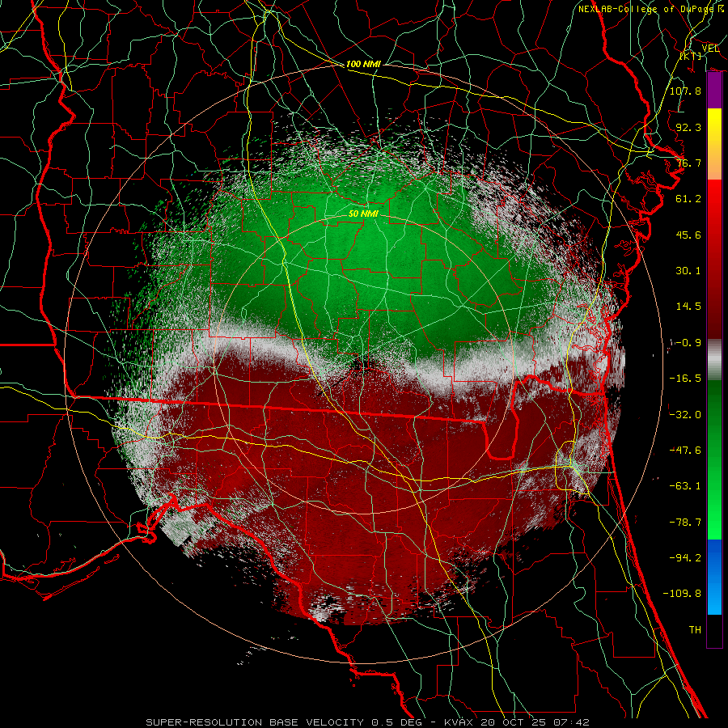The height and width of the screenshot is (728, 728).
Task: Click the 92.3 legend value
Action: [x=688, y=127]
